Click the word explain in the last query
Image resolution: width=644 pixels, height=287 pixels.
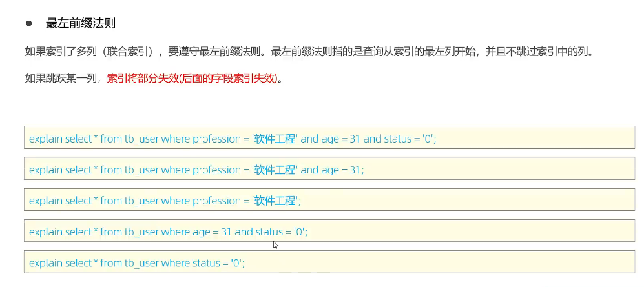point(46,262)
